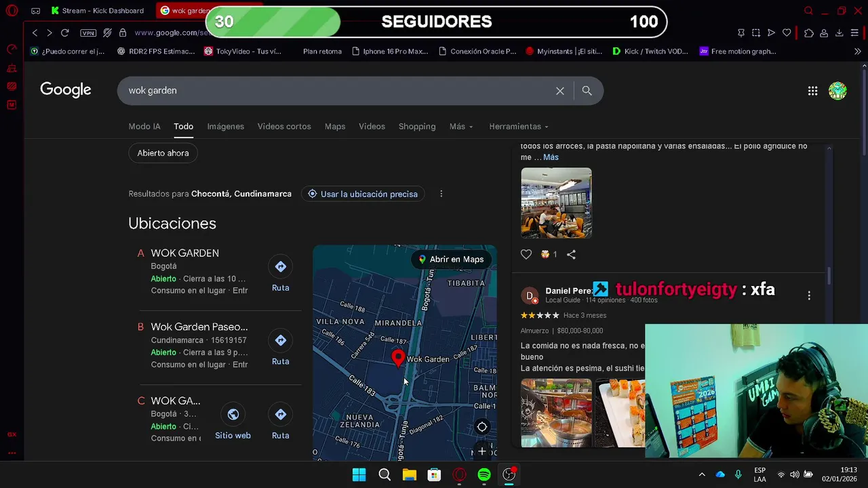View site security padlock info
Image resolution: width=868 pixels, height=488 pixels.
tap(123, 33)
